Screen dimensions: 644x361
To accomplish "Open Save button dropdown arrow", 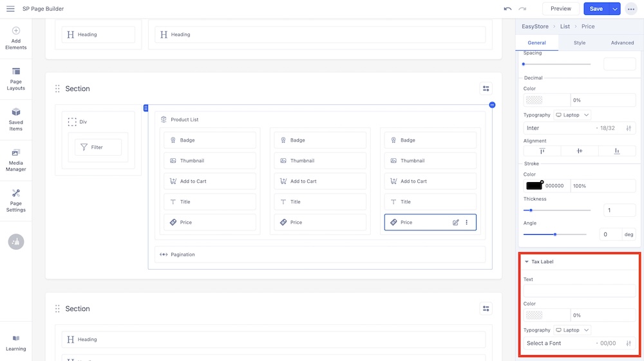I will (615, 8).
